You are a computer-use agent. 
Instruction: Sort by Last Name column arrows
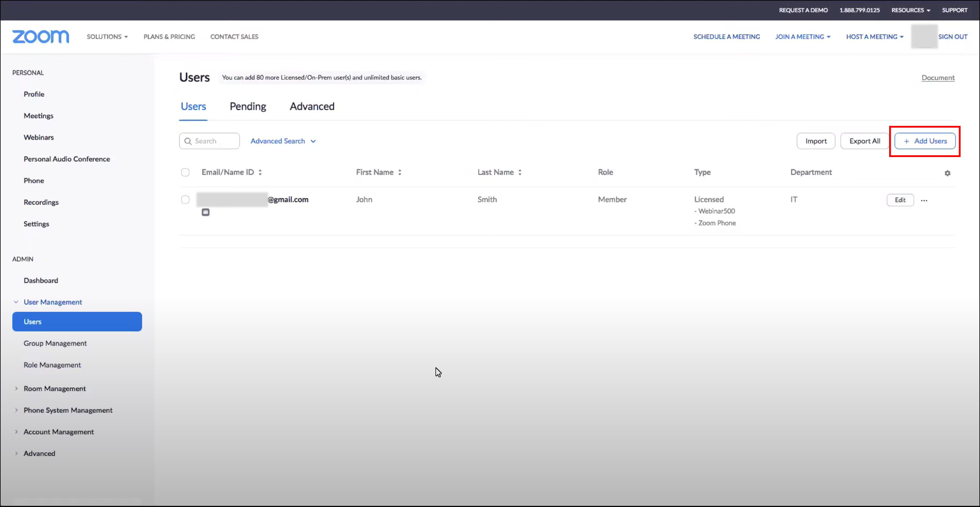[x=520, y=172]
